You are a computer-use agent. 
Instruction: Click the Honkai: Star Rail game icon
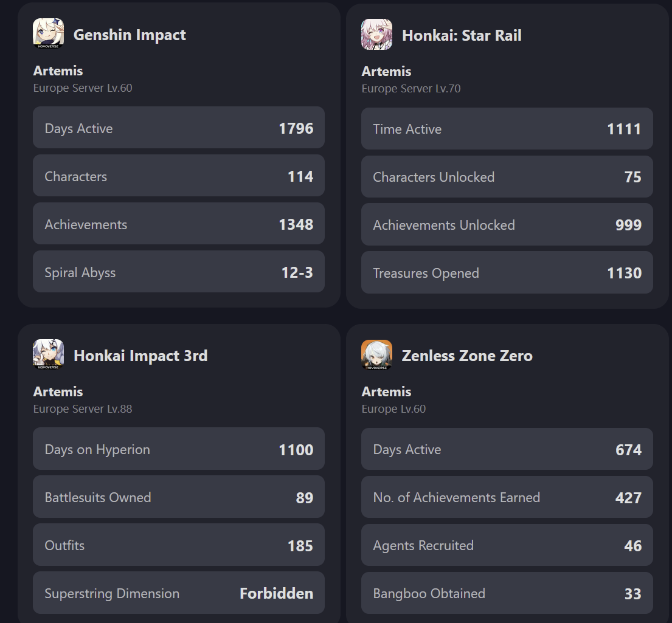coord(376,34)
